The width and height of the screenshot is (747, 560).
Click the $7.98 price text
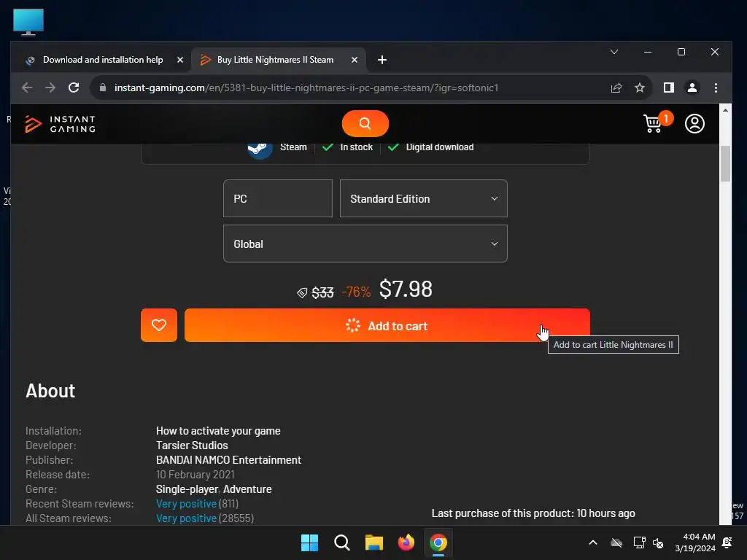[x=406, y=289]
